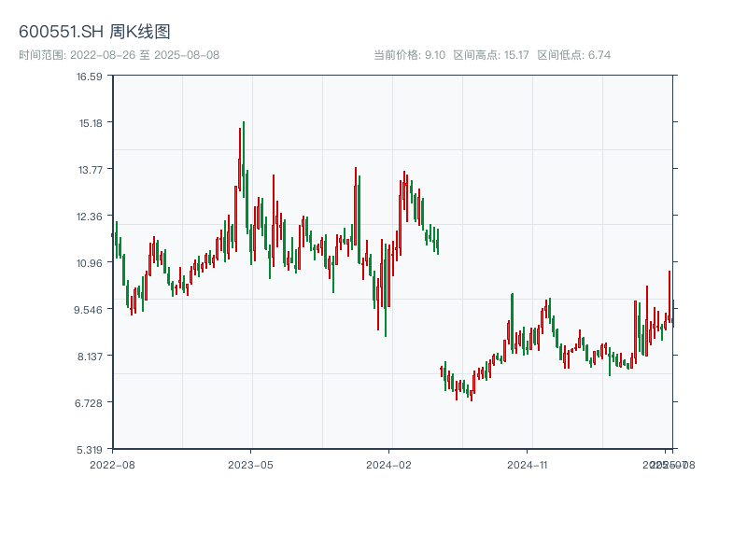Screen dimensions: 747x560
Task: Click x-axis label 2024-11
Action: coord(527,465)
